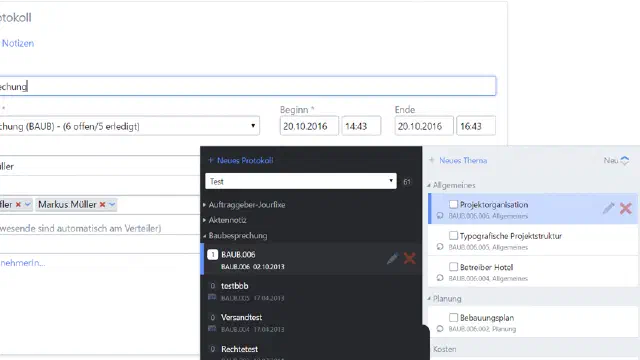Delete Projektorganisation topic with red X
The width and height of the screenshot is (640, 360).
(626, 209)
